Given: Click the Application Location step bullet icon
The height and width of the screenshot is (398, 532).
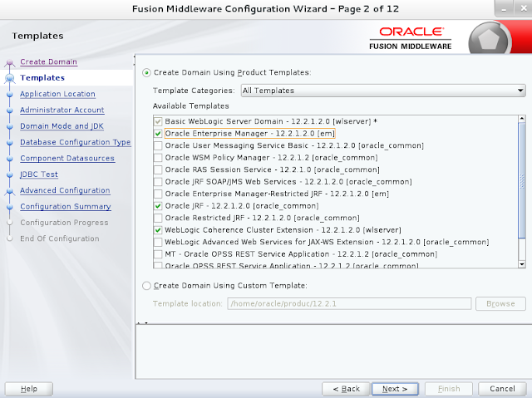Looking at the screenshot, I should (x=9, y=95).
